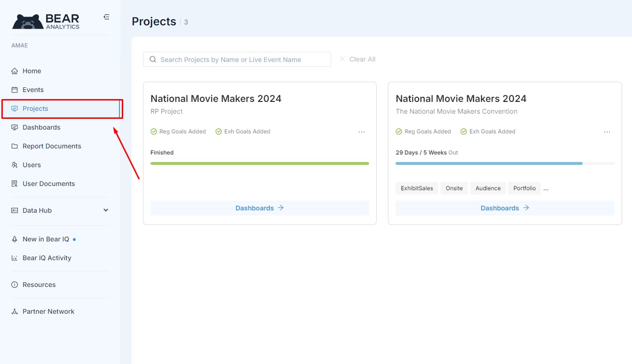Screen dimensions: 632x364
Task: Click the Bear Analytics logo
Action: tap(46, 21)
